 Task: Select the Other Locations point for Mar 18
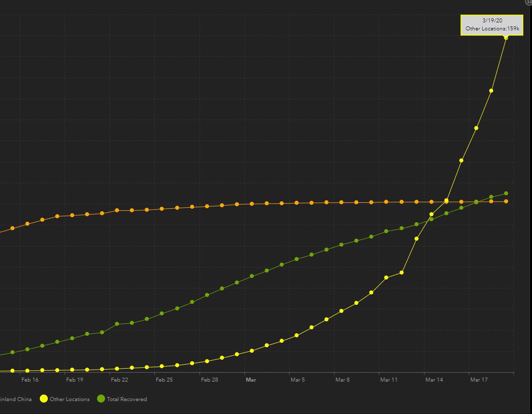tap(491, 91)
